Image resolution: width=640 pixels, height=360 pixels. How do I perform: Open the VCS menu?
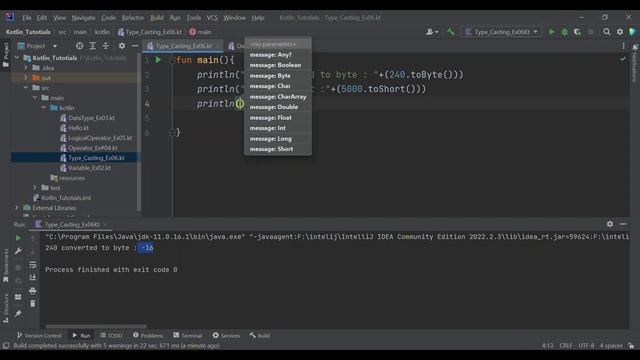tap(212, 18)
